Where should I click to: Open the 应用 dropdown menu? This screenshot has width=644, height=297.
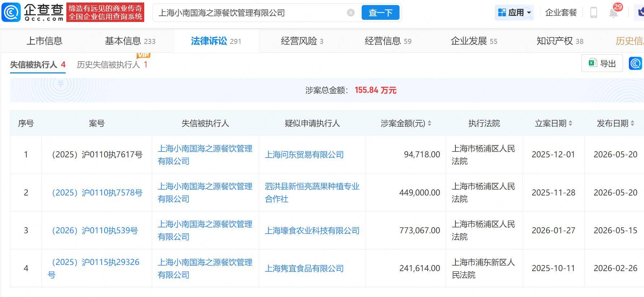pyautogui.click(x=514, y=13)
